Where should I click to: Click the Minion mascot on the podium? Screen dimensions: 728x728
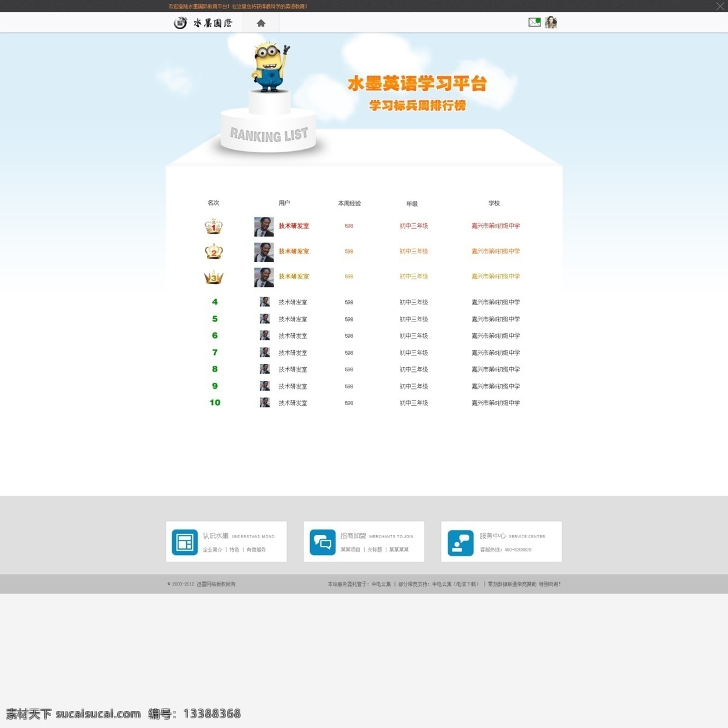(270, 67)
